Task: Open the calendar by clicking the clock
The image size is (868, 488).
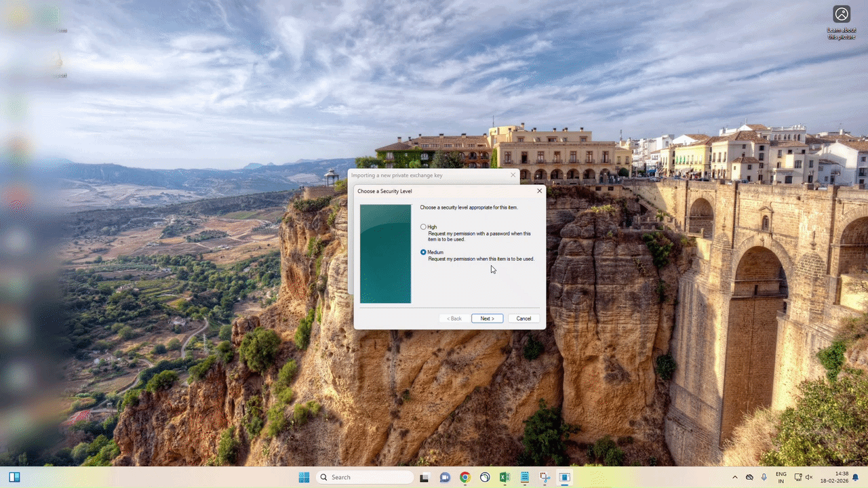Action: 839,477
